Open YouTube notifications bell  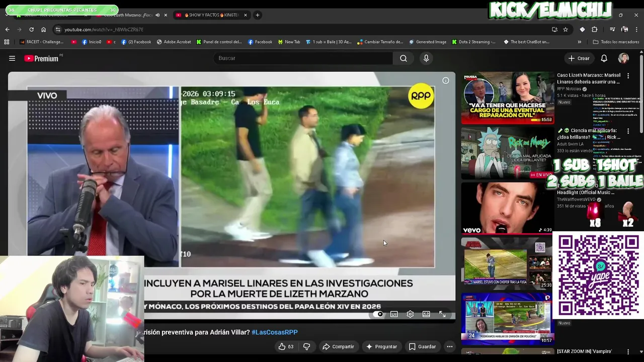click(x=604, y=58)
